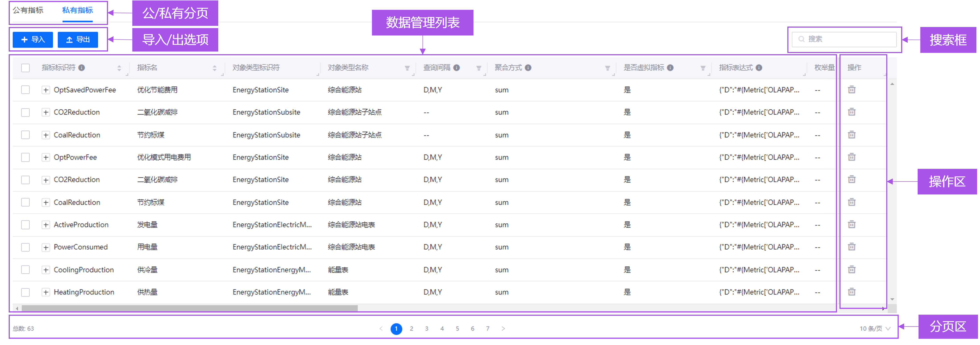The width and height of the screenshot is (980, 345).
Task: Click the 导出 button
Action: [x=78, y=39]
